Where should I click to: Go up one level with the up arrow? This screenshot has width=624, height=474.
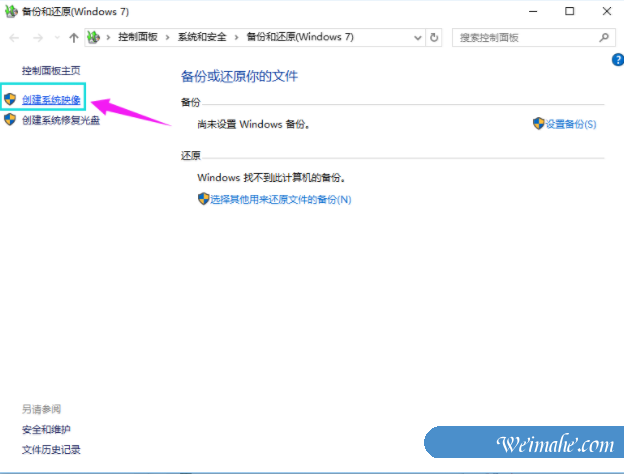(x=73, y=38)
